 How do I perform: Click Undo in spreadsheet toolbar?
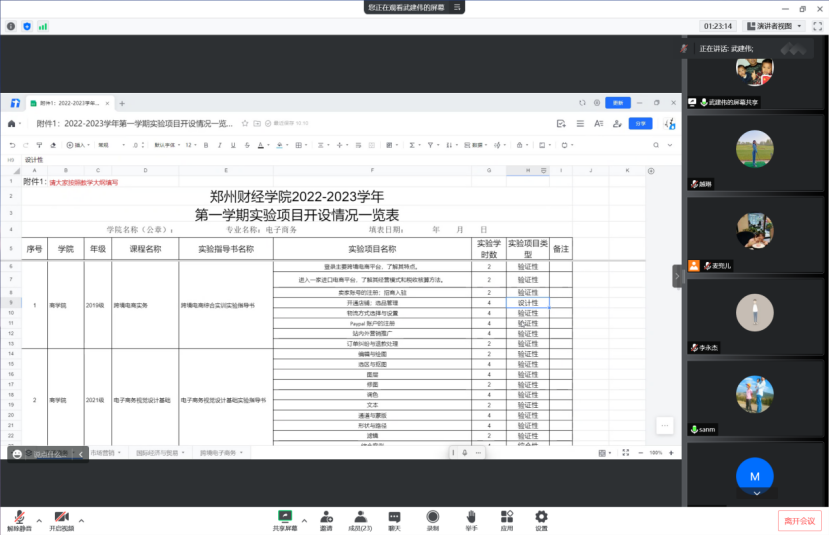point(12,145)
